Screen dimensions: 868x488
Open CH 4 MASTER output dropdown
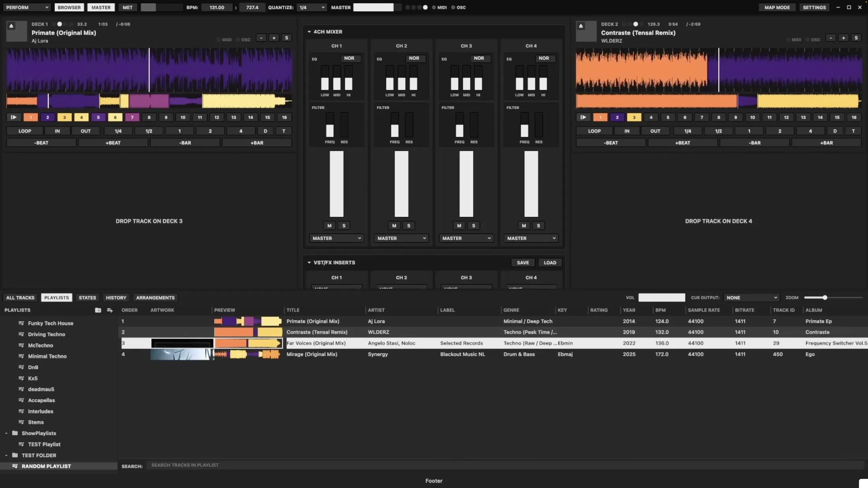pyautogui.click(x=531, y=238)
